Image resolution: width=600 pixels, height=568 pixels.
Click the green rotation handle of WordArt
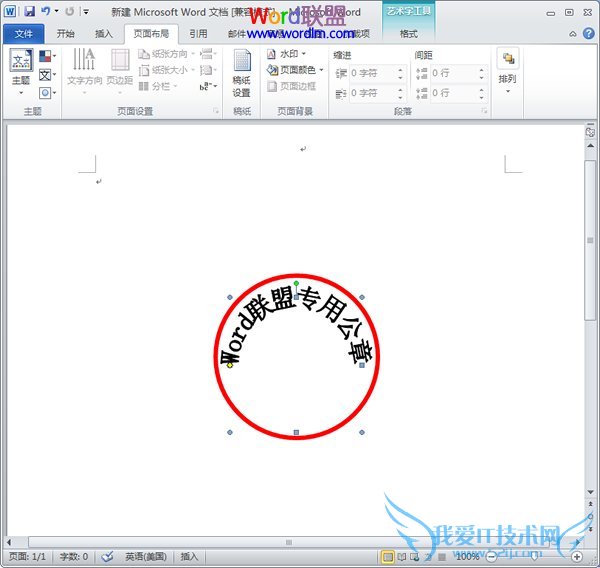tap(296, 283)
